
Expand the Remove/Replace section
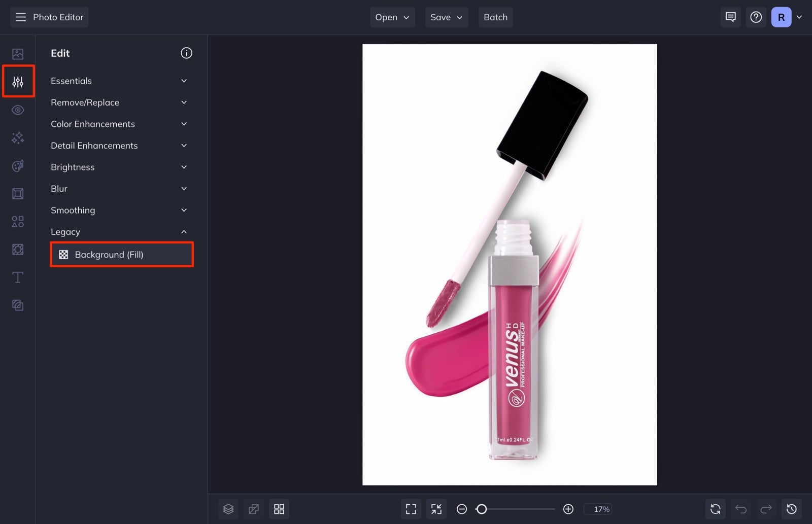pyautogui.click(x=120, y=102)
